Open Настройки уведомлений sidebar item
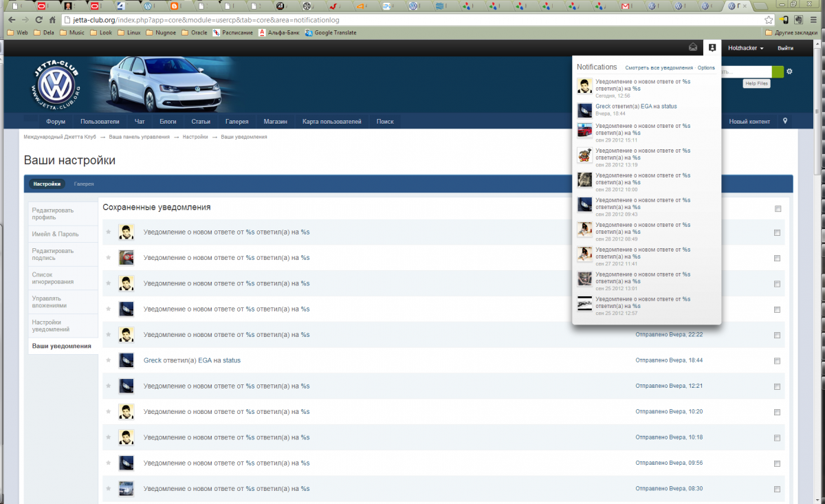 pos(61,325)
